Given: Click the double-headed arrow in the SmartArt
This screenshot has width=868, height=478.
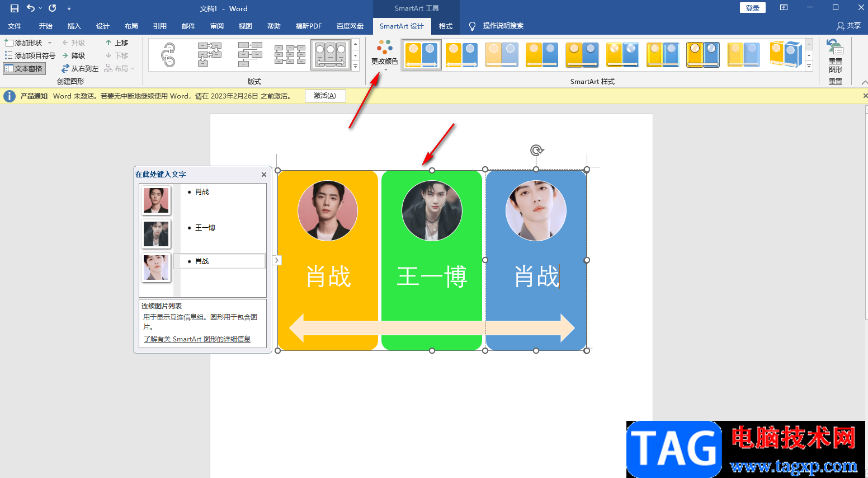Looking at the screenshot, I should click(432, 328).
